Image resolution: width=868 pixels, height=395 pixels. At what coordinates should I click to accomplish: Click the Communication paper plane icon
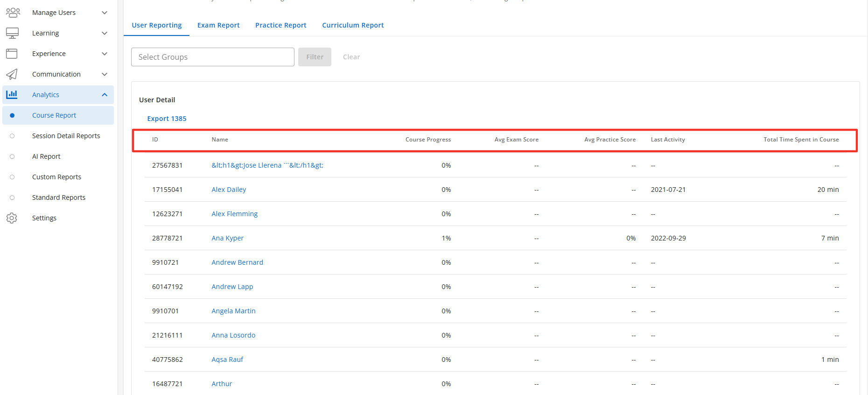(12, 74)
